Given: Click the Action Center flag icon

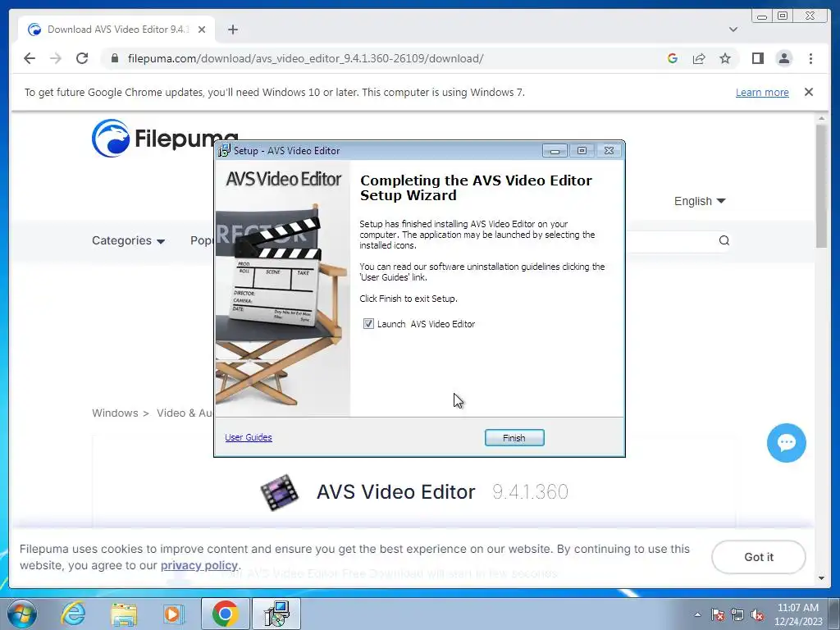Looking at the screenshot, I should (718, 615).
